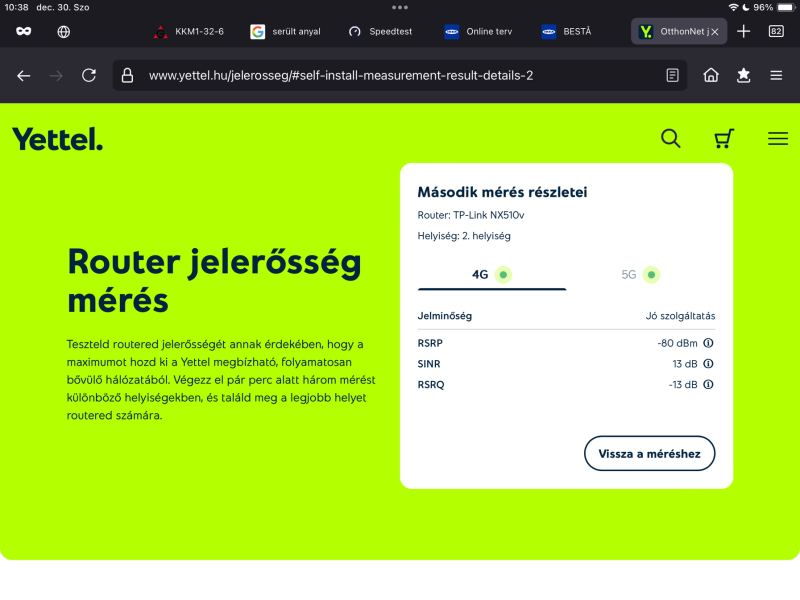This screenshot has width=800, height=600.
Task: Open the shopping cart
Action: click(724, 138)
